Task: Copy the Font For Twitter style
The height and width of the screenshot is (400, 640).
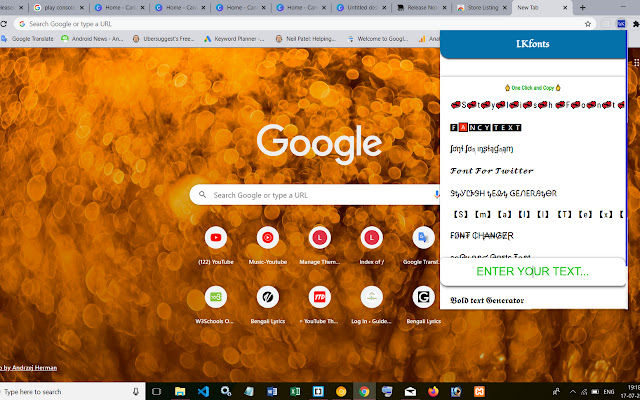Action: (x=492, y=171)
